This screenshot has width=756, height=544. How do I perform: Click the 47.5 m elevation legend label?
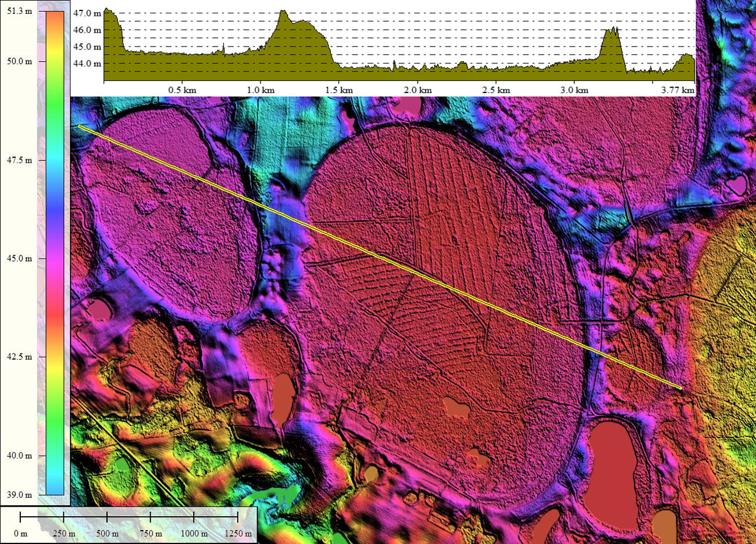coord(20,160)
